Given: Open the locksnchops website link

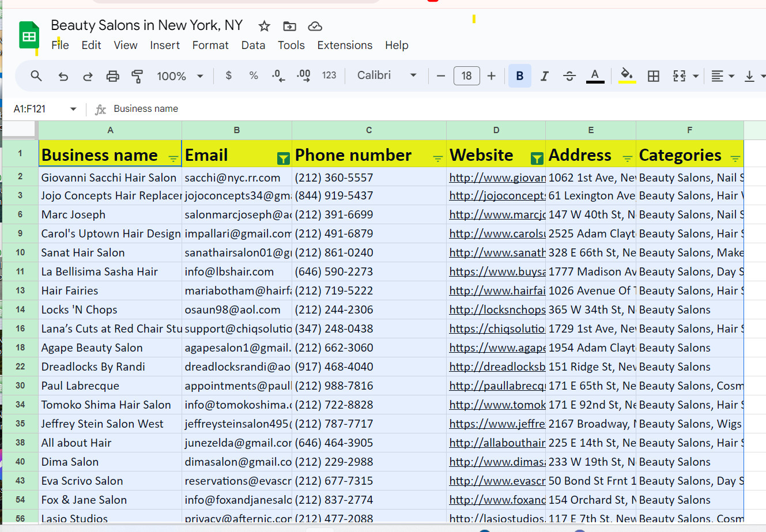Looking at the screenshot, I should tap(497, 310).
